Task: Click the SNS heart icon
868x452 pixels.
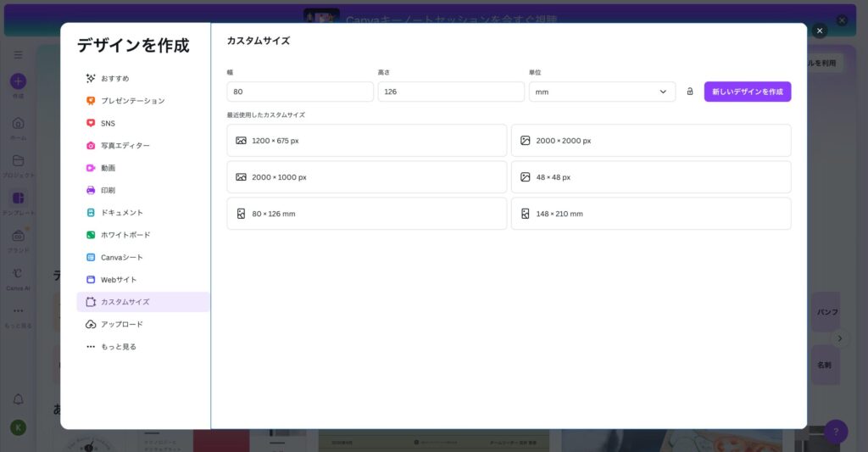Action: [91, 123]
